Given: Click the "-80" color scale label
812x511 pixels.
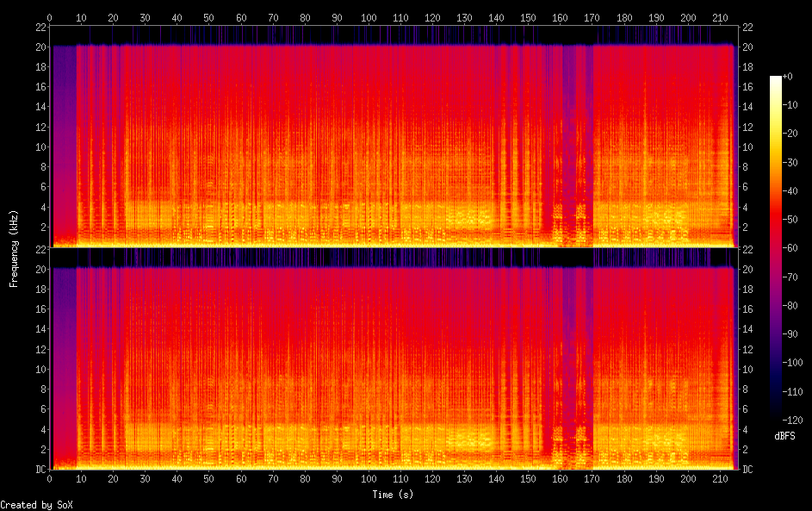Looking at the screenshot, I should tap(790, 305).
